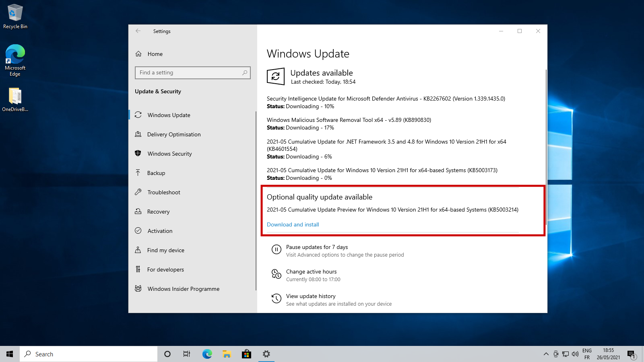
Task: Click the Download and install link
Action: [x=293, y=224]
